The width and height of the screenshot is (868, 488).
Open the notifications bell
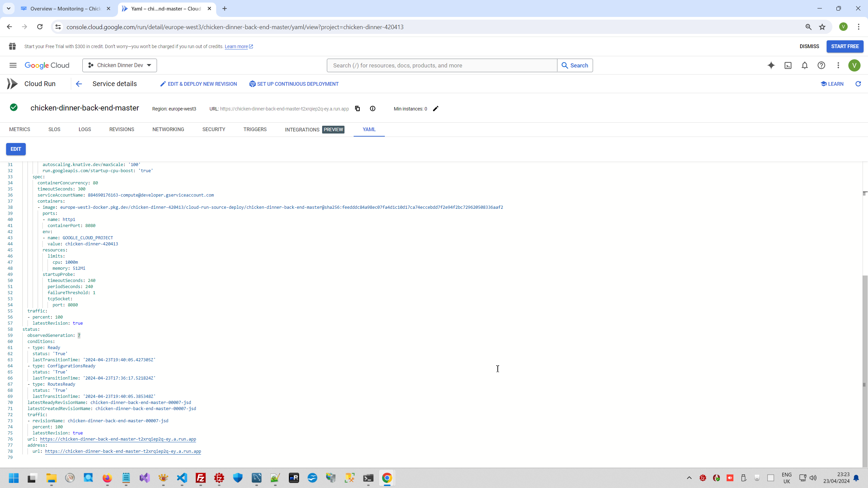805,65
